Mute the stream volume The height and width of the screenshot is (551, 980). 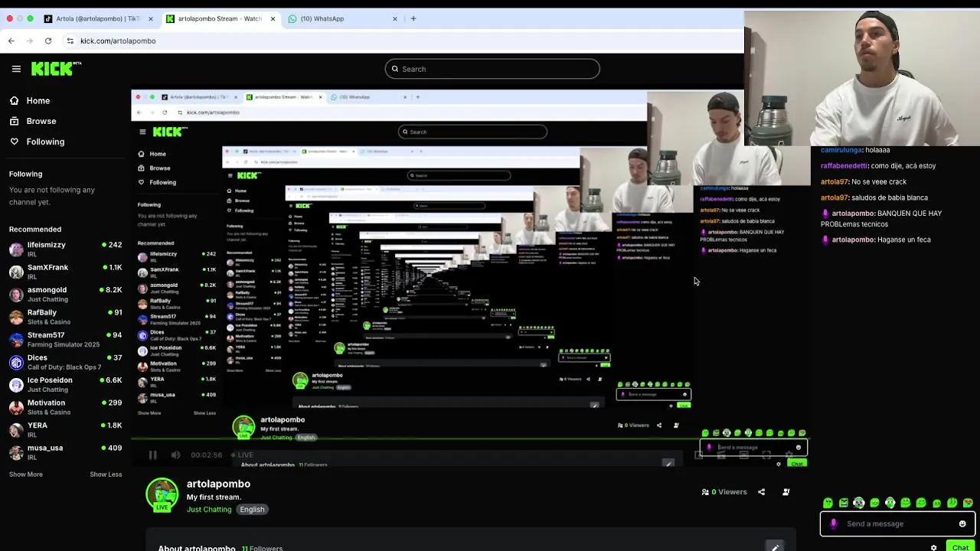(175, 455)
